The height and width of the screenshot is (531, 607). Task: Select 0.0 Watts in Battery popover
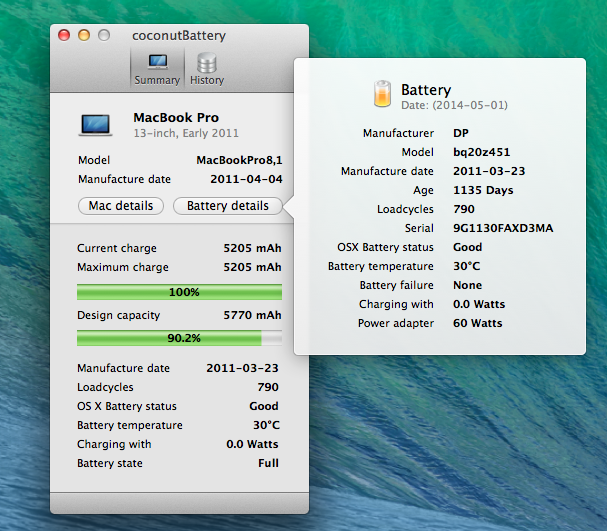click(x=479, y=304)
